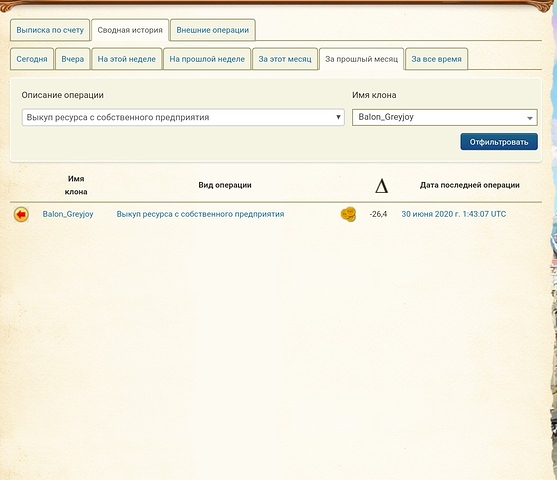Open the Выписка по счету tab

tap(50, 30)
